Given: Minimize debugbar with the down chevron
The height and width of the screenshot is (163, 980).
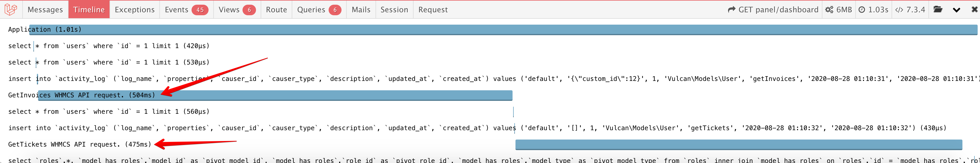Looking at the screenshot, I should click(956, 10).
